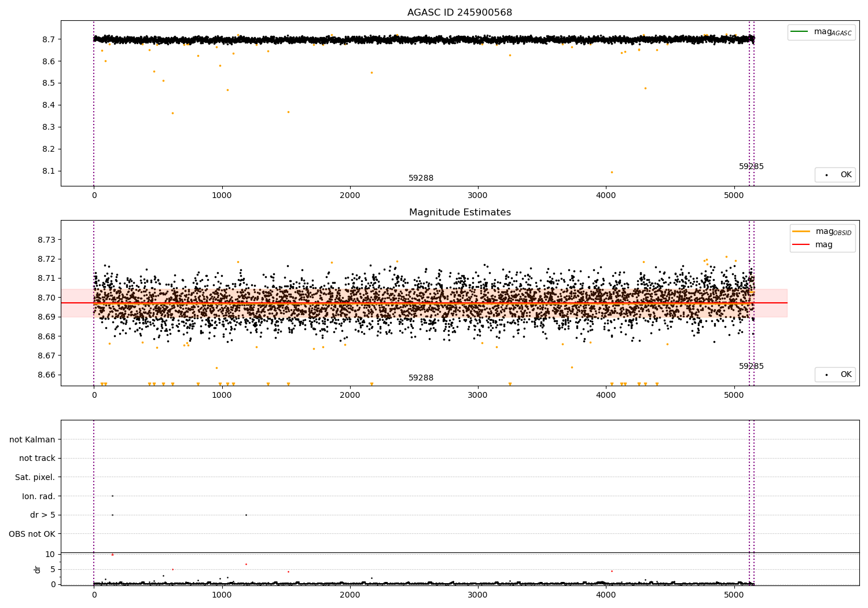
Task: Click the 8.66 tick label on middle plot
Action: (46, 375)
